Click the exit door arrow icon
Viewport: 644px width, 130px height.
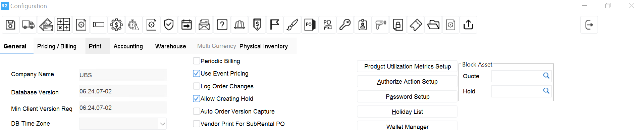(x=589, y=25)
